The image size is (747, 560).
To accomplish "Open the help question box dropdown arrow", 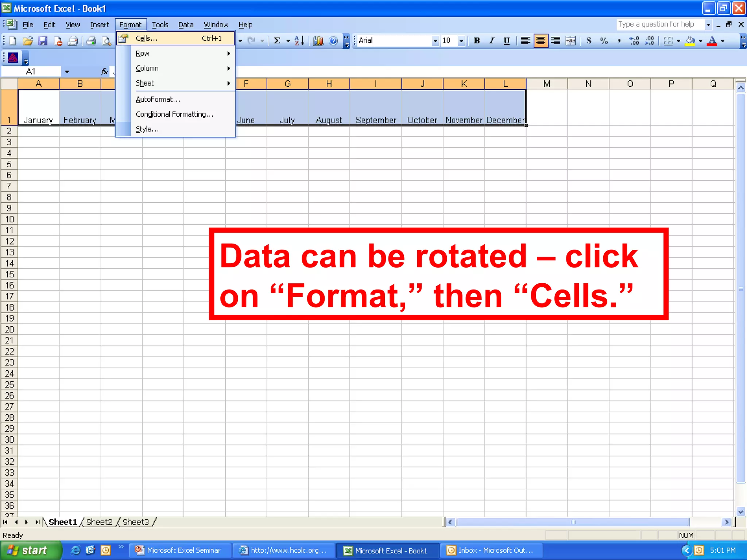I will pos(708,24).
